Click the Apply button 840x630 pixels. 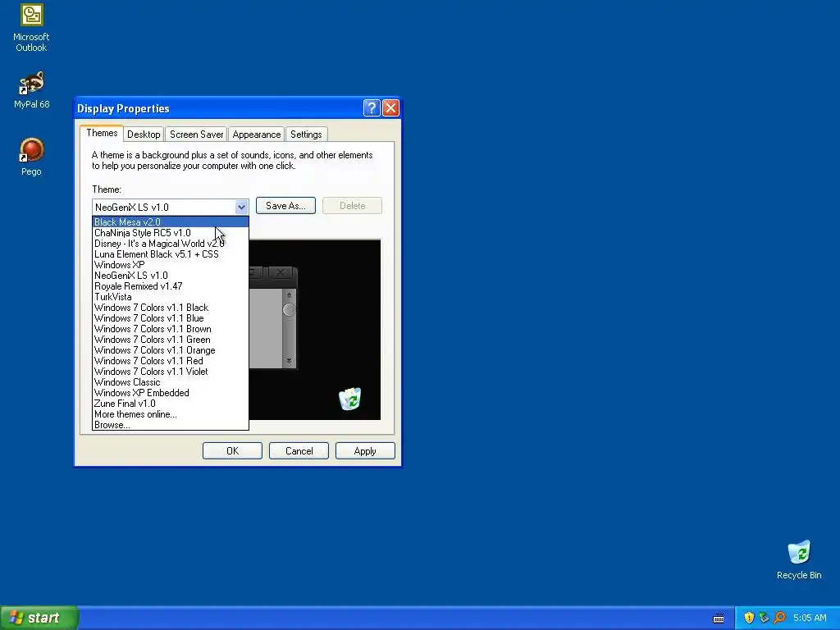365,451
